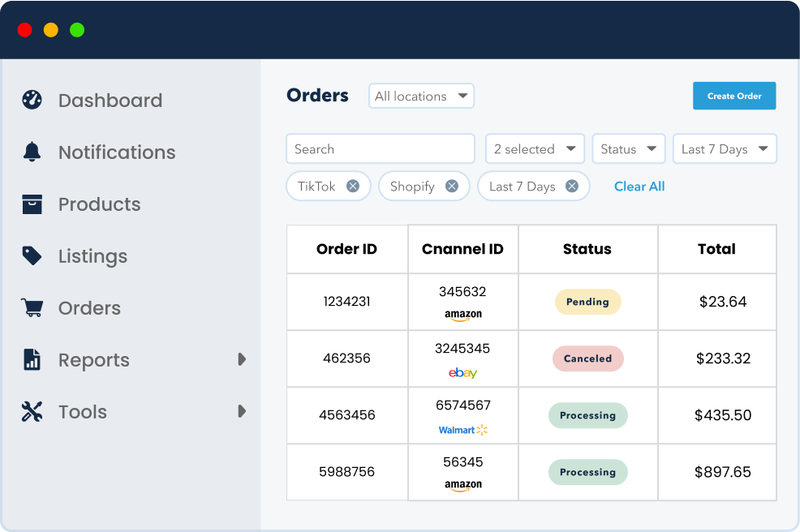Click the Tools wrench icon
The image size is (800, 532).
coord(32,412)
